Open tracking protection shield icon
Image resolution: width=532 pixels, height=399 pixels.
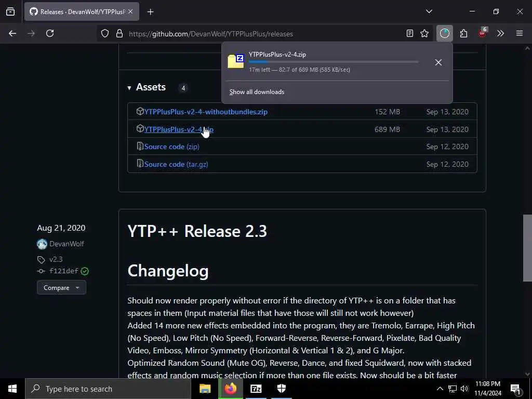(105, 34)
